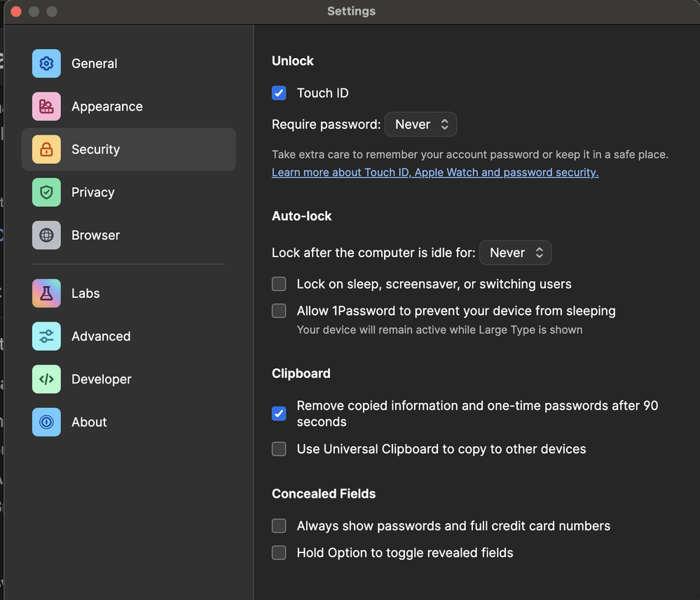Image resolution: width=700 pixels, height=600 pixels.
Task: Expand the Lock after idle dropdown
Action: click(x=515, y=253)
